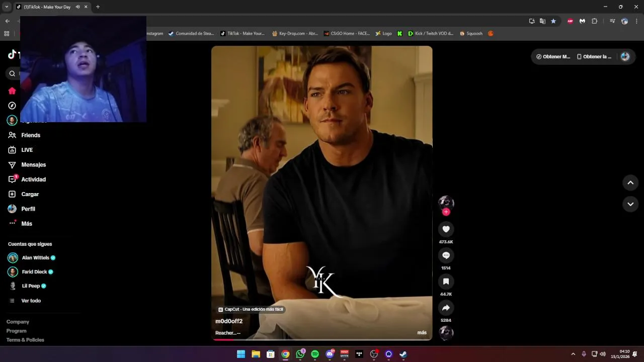Open Spotify from taskbar
This screenshot has width=644, height=362.
(x=315, y=354)
